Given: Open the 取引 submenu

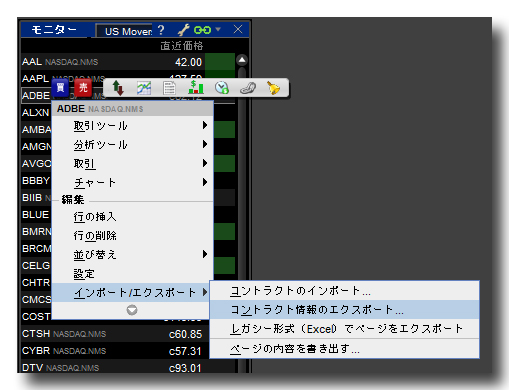Looking at the screenshot, I should 133,164.
